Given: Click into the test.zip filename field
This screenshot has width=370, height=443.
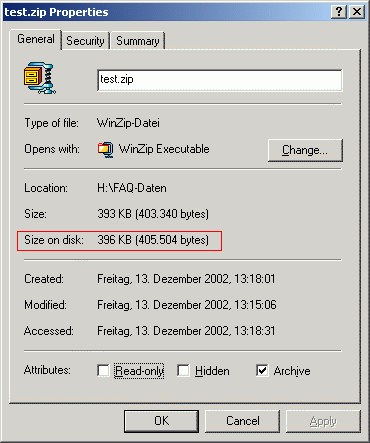Looking at the screenshot, I should [220, 80].
